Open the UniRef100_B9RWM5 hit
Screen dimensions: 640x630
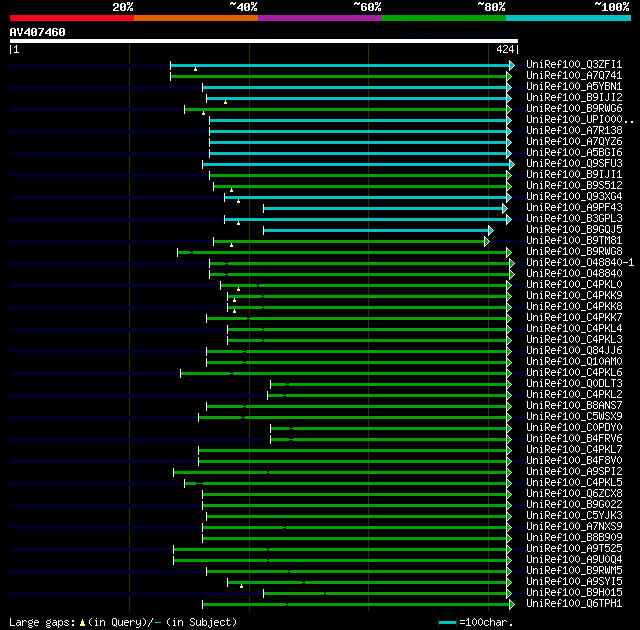574,571
